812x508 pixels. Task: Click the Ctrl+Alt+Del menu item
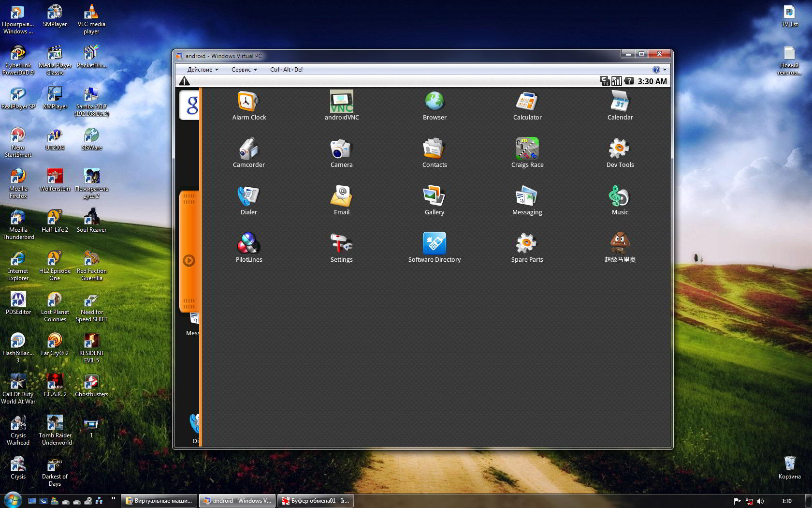click(x=286, y=70)
